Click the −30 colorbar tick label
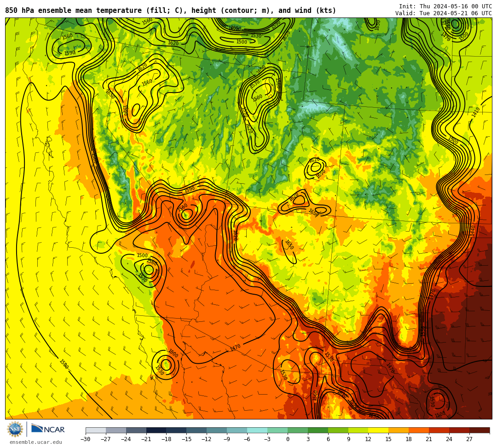This screenshot has width=497, height=448. point(86,439)
